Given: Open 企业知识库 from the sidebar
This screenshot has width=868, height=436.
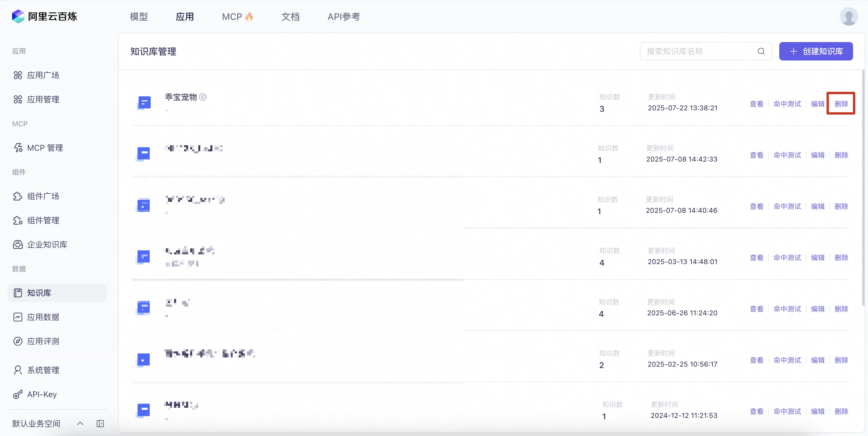Looking at the screenshot, I should pos(47,244).
